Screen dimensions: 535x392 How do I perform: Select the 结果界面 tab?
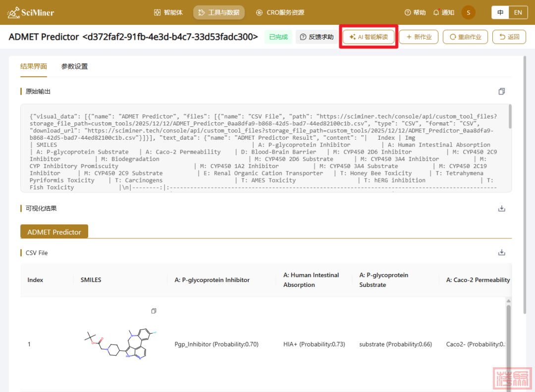tap(34, 66)
